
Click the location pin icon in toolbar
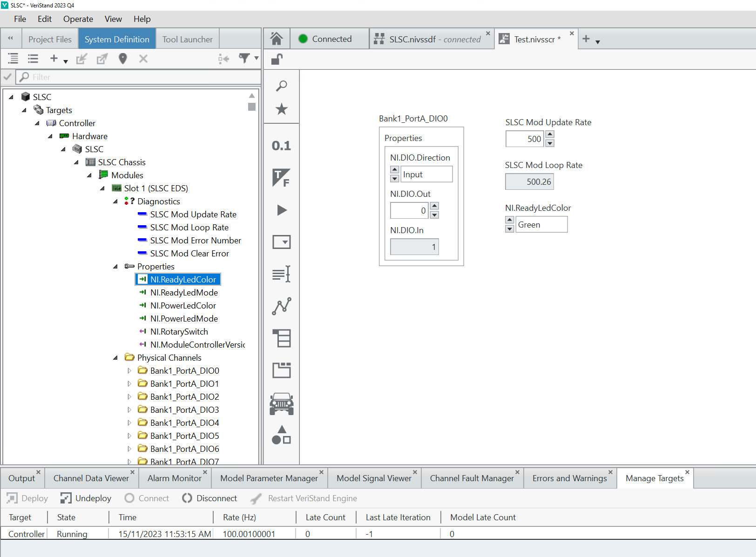tap(123, 59)
